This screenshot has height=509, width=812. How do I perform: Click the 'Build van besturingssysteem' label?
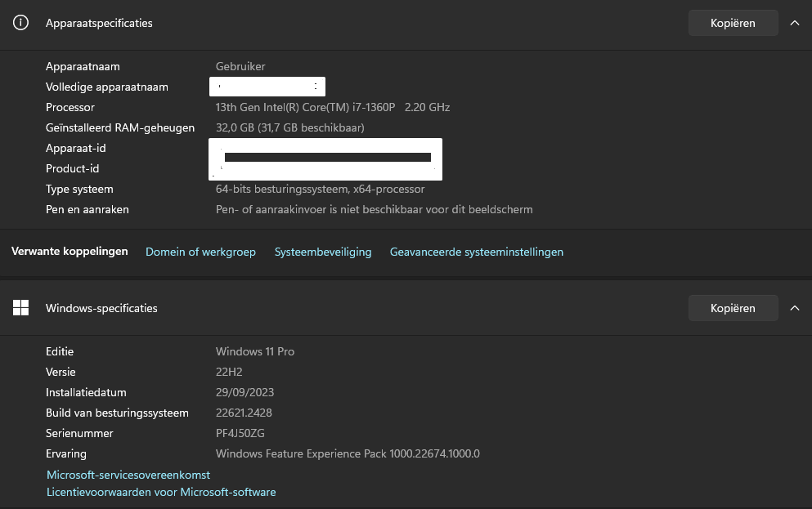(117, 413)
